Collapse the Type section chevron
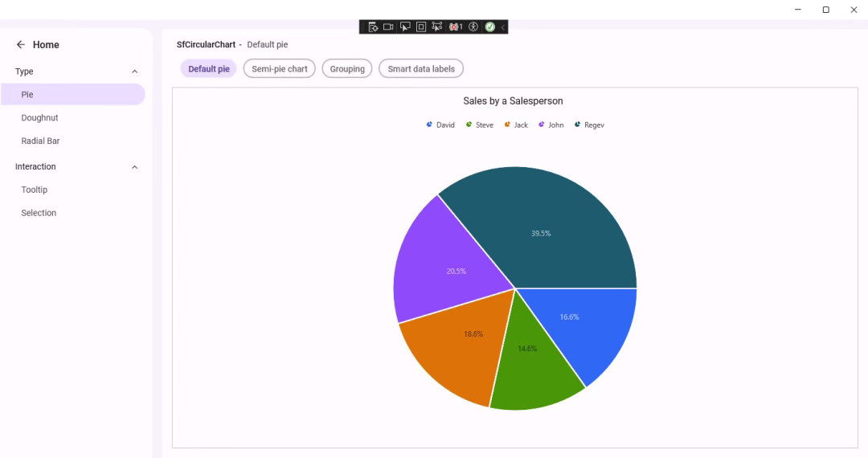This screenshot has height=458, width=868. click(134, 72)
